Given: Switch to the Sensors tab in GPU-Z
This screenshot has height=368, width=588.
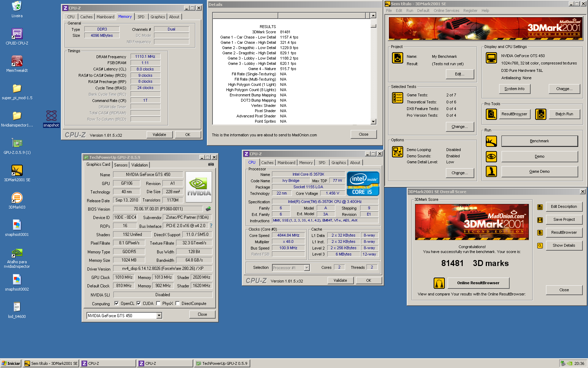Looking at the screenshot, I should point(121,165).
